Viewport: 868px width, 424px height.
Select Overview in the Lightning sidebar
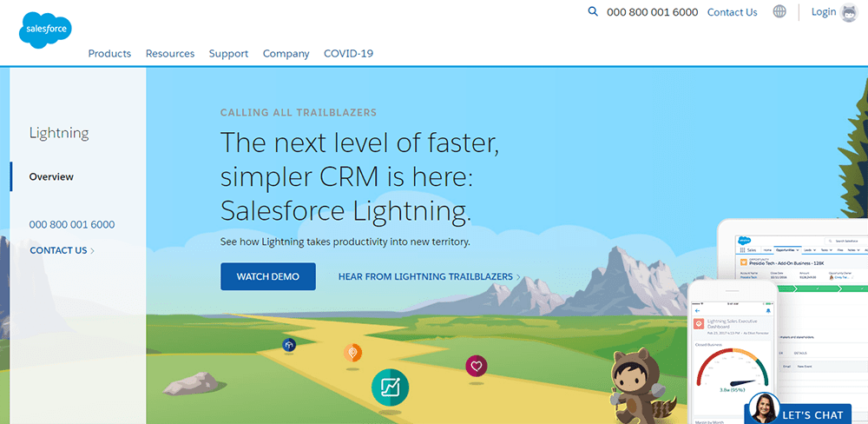(51, 176)
